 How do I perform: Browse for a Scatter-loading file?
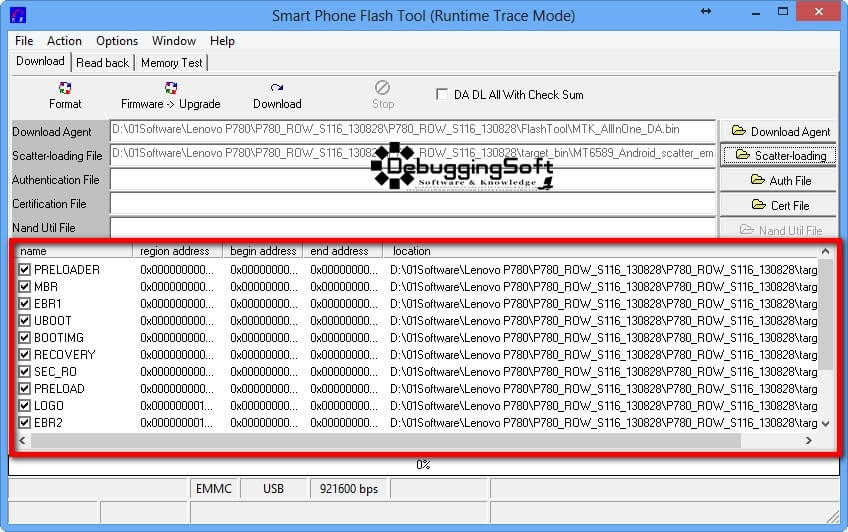tap(779, 155)
